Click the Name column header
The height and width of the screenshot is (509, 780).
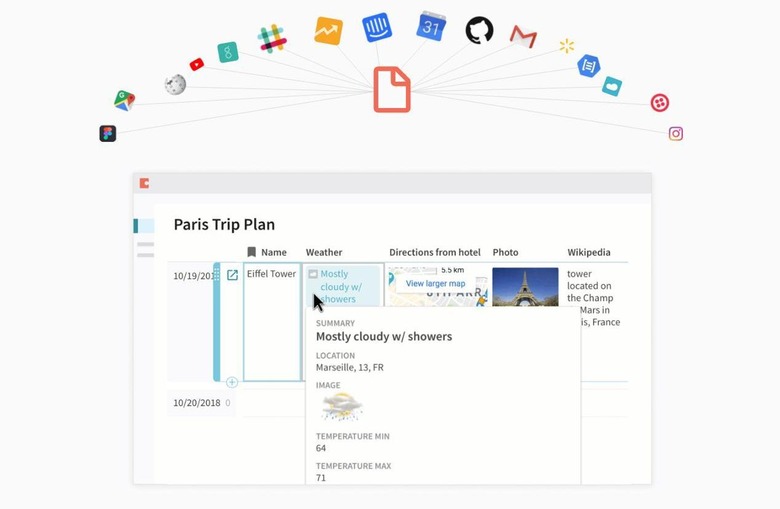[x=274, y=252]
